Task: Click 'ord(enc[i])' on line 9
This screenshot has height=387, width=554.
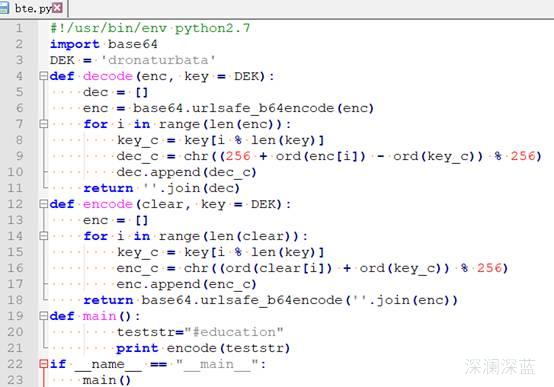Action: (320, 156)
